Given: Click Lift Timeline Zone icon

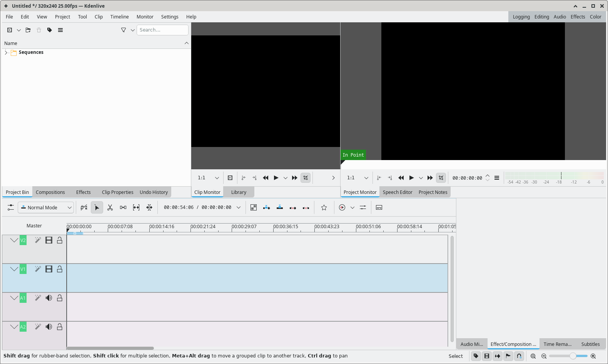Looking at the screenshot, I should click(306, 207).
